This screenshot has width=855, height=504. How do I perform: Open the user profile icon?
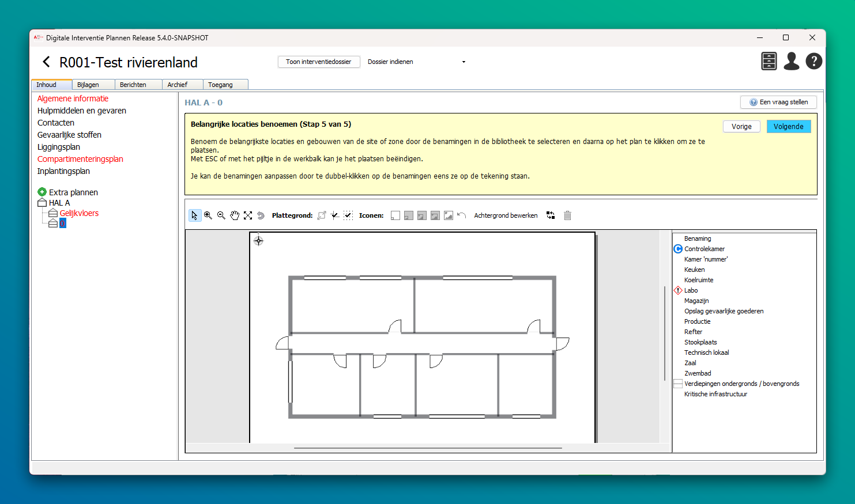[792, 61]
